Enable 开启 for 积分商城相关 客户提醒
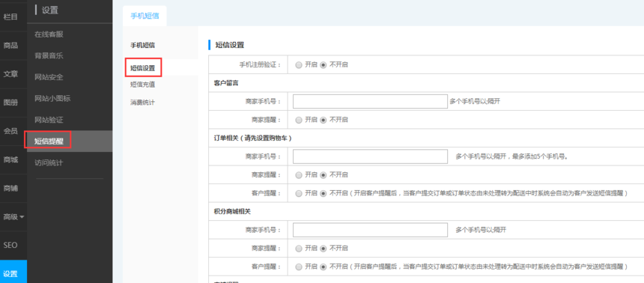Screen dimensions: 644x283 tap(299, 267)
